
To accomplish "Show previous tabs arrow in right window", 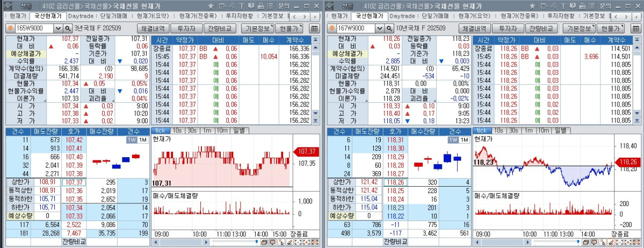I will point(617,17).
